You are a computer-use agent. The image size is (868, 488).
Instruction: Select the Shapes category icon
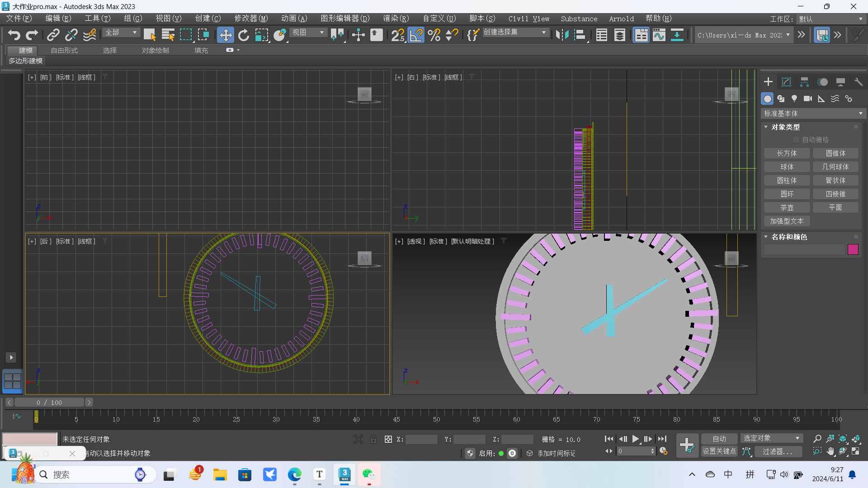[x=781, y=99]
